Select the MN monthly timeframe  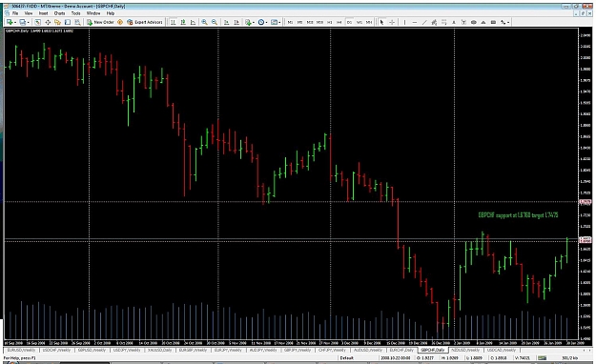369,22
